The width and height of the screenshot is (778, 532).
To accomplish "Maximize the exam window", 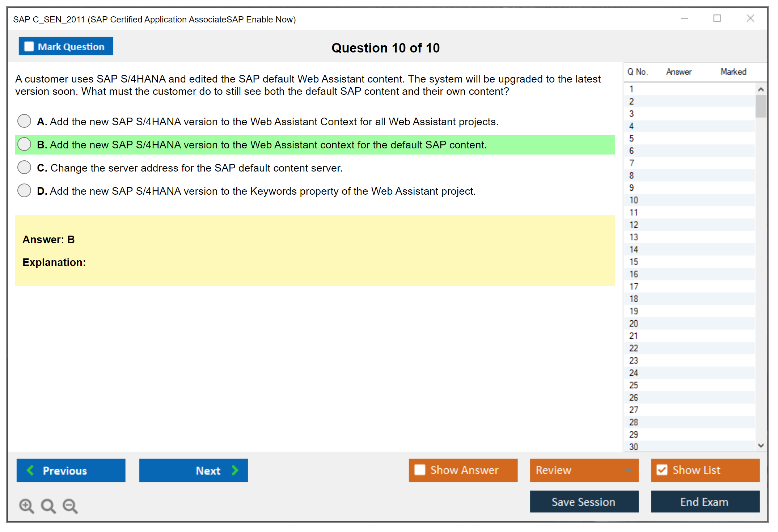I will click(717, 18).
